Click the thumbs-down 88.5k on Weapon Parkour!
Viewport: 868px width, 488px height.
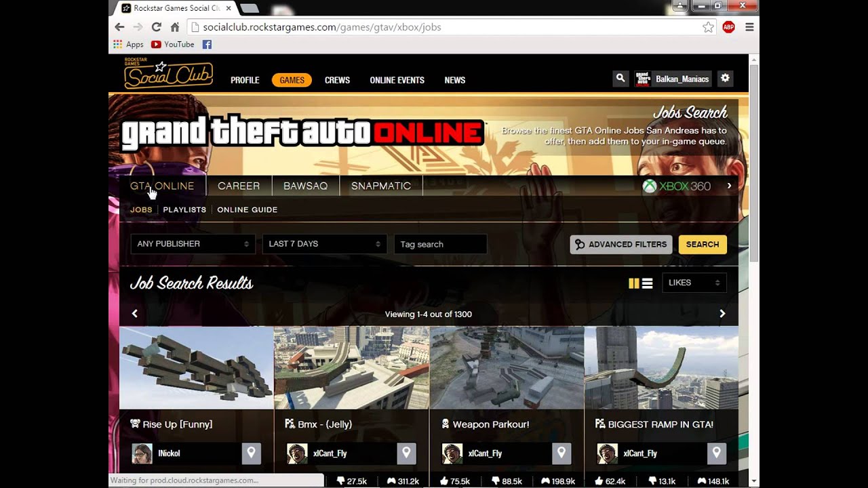(507, 481)
